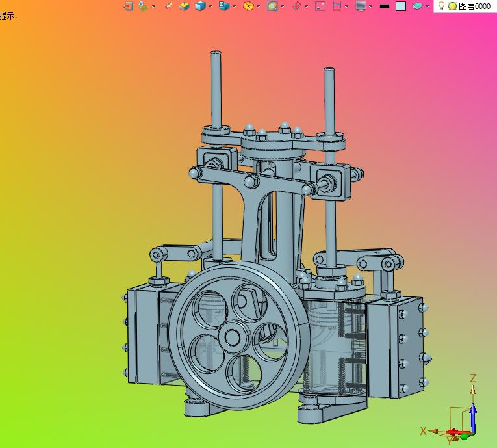Expand the monitor display dropdown arrow
This screenshot has height=448, width=497.
point(370,7)
